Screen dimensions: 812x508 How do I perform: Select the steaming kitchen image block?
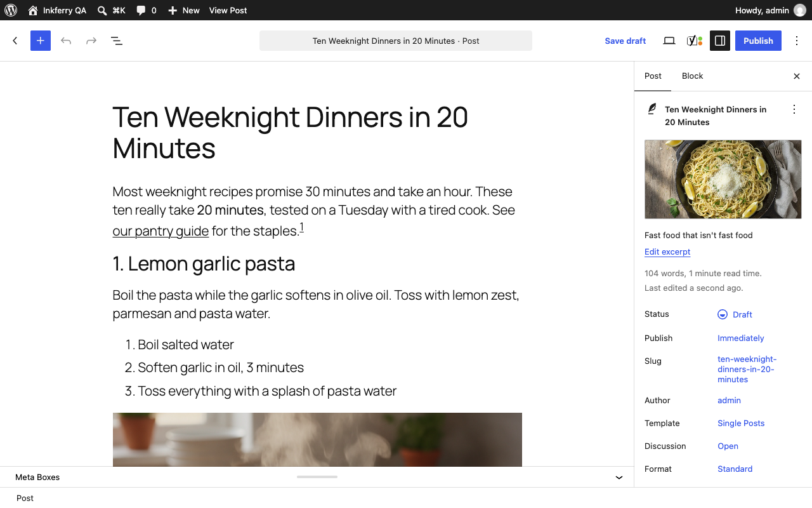(x=317, y=439)
